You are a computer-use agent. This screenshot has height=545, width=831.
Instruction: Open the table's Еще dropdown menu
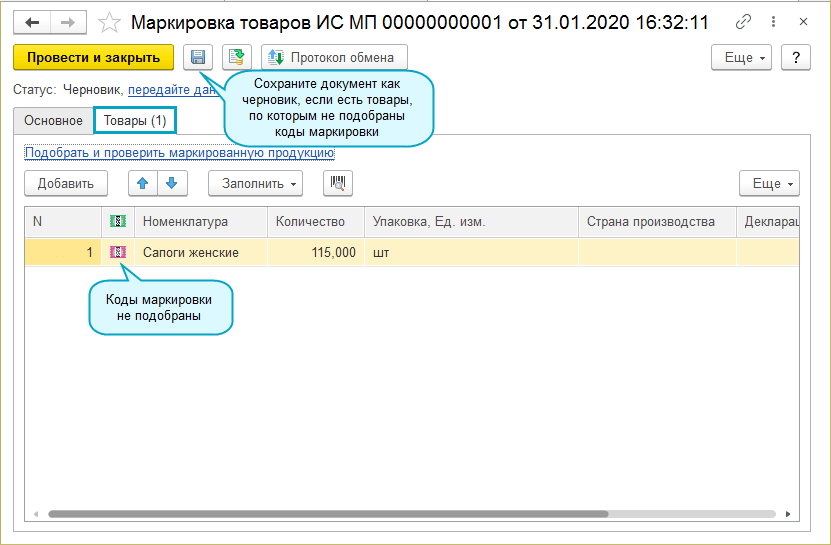point(769,183)
